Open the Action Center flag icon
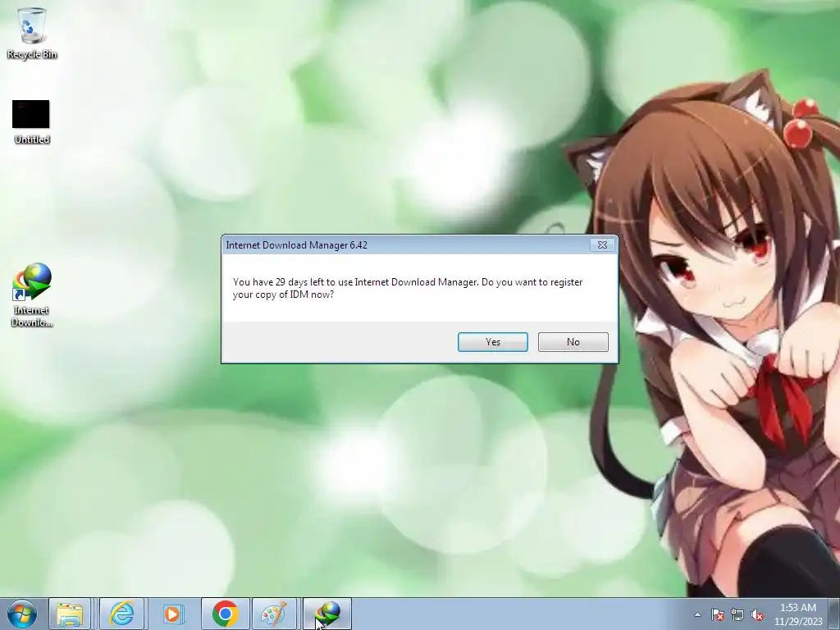The height and width of the screenshot is (630, 840). pyautogui.click(x=717, y=614)
